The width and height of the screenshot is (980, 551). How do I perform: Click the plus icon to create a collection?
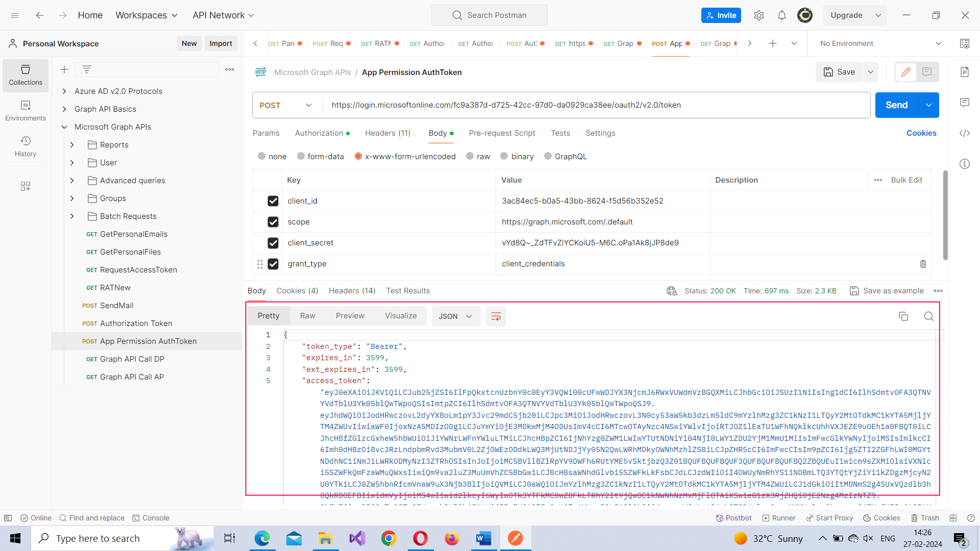64,69
